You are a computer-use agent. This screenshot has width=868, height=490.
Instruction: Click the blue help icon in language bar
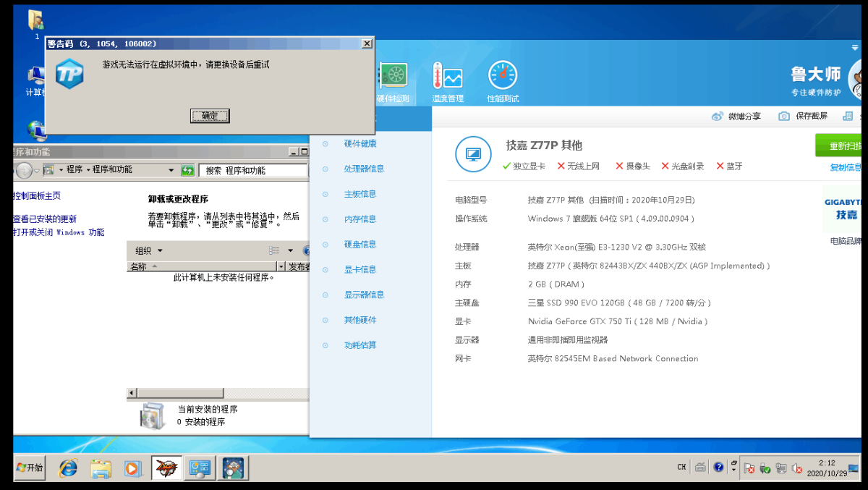(718, 468)
